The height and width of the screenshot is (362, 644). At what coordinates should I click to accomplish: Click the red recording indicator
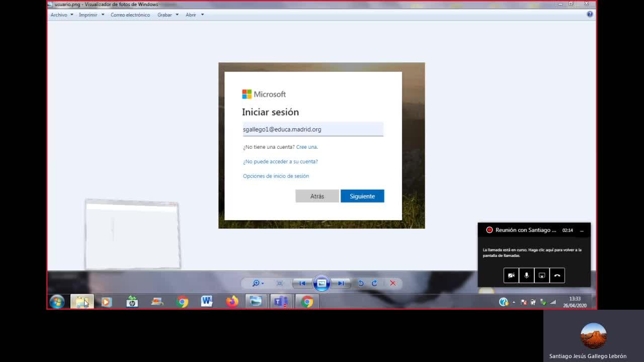pyautogui.click(x=489, y=230)
